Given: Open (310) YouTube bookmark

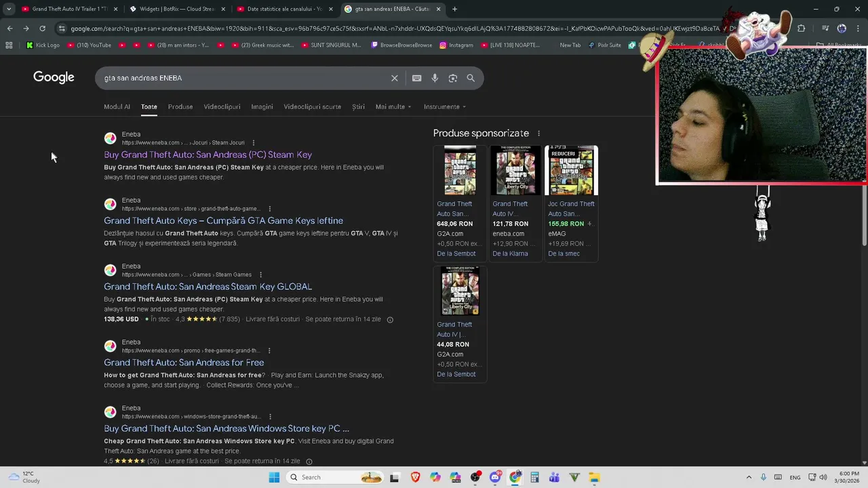Looking at the screenshot, I should [x=88, y=45].
